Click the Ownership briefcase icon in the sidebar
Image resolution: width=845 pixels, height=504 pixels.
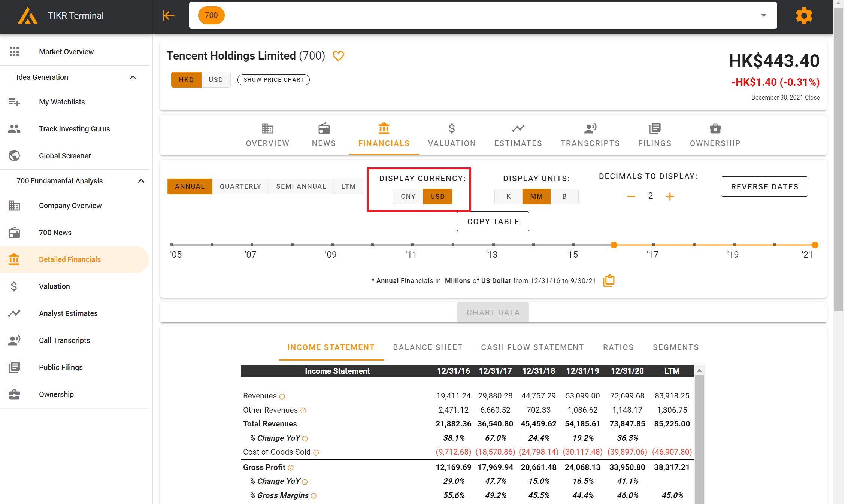(14, 394)
